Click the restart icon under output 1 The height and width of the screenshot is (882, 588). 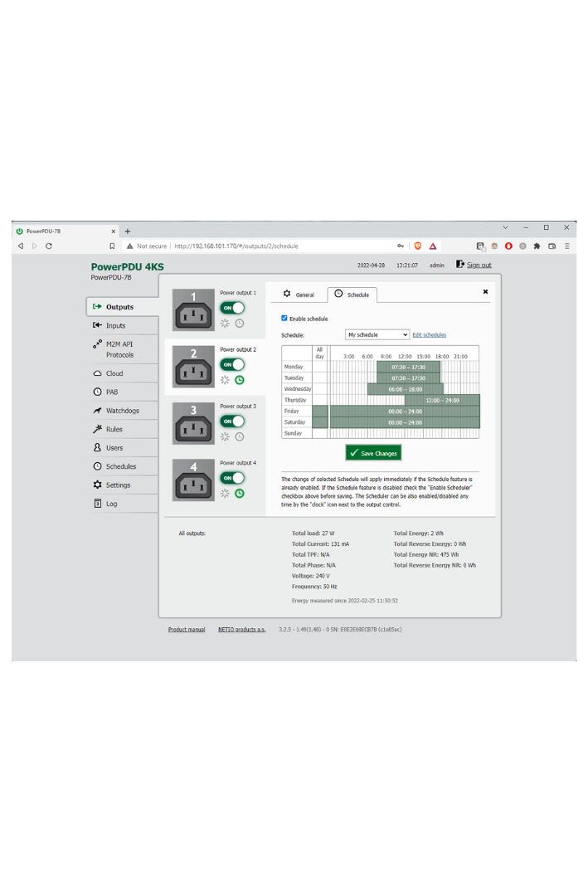(225, 324)
